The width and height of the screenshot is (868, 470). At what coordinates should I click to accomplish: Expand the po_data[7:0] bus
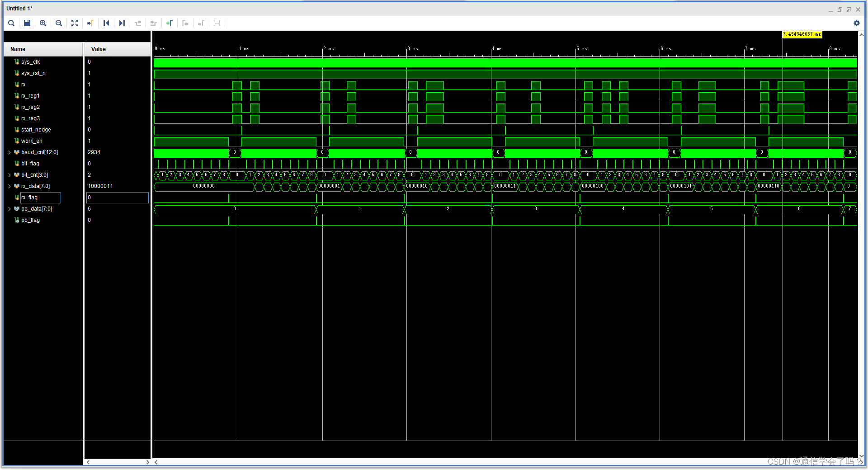coord(9,209)
